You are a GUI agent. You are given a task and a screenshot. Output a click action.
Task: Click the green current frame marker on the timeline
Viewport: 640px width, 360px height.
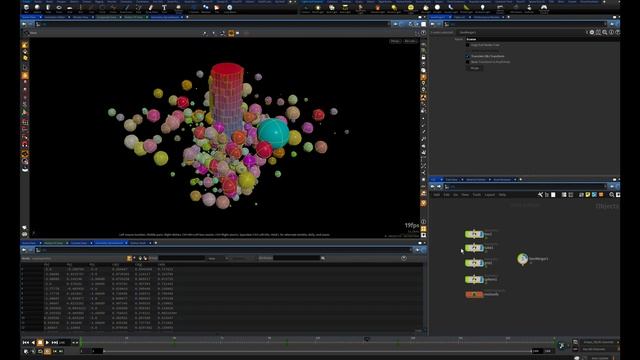pos(81,341)
